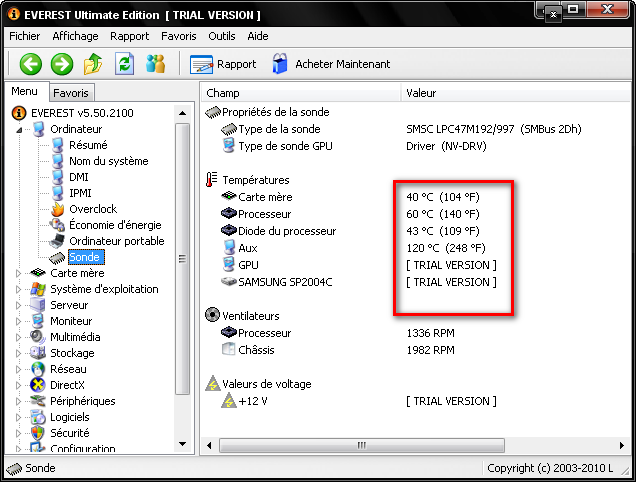636x482 pixels.
Task: Click the green Back arrow icon
Action: (x=31, y=64)
